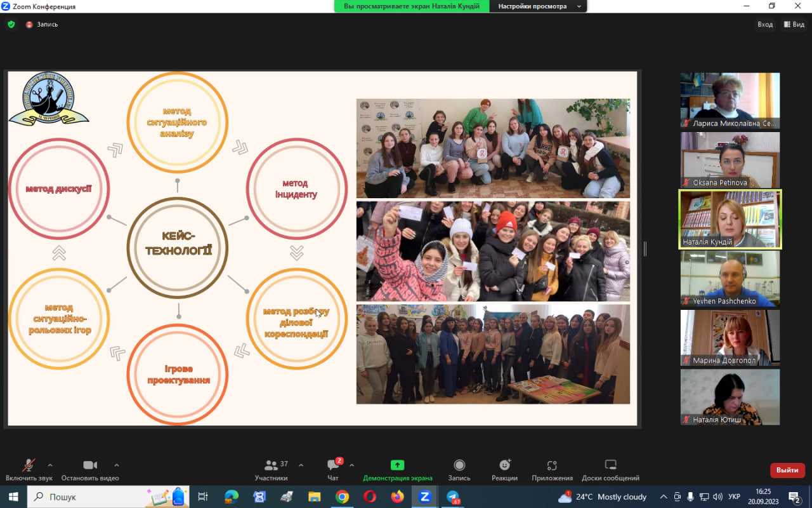Click the Пошук taskbar search box

coord(108,497)
